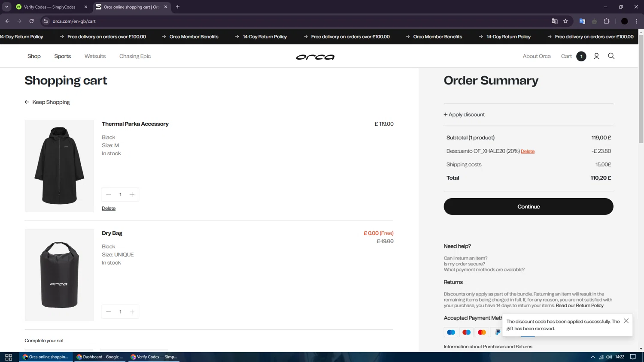Bookmark this page with star icon

(x=565, y=21)
